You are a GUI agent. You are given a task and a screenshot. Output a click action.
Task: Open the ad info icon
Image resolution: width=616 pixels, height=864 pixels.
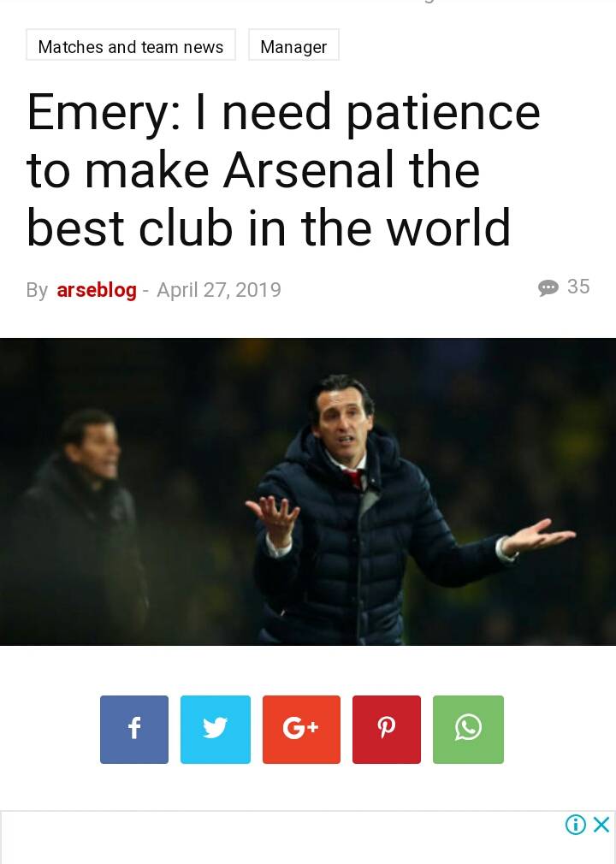click(575, 825)
